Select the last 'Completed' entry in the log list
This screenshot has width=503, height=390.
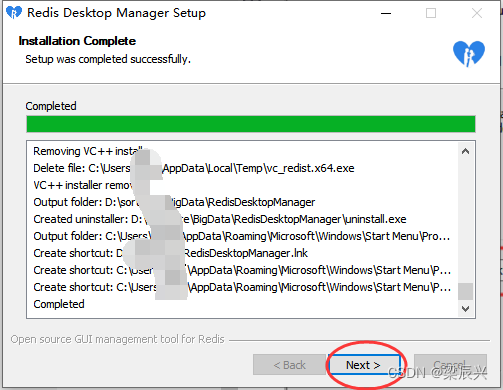point(242,304)
